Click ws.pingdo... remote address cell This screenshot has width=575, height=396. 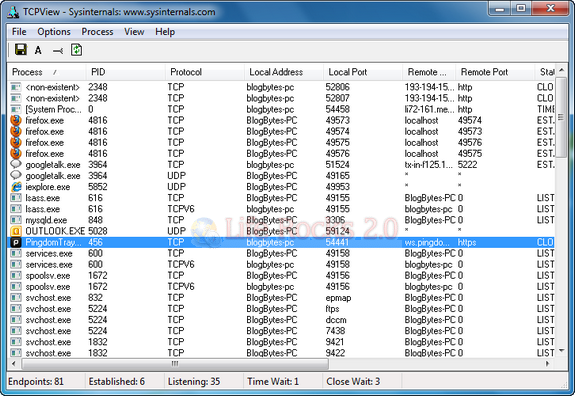click(427, 242)
